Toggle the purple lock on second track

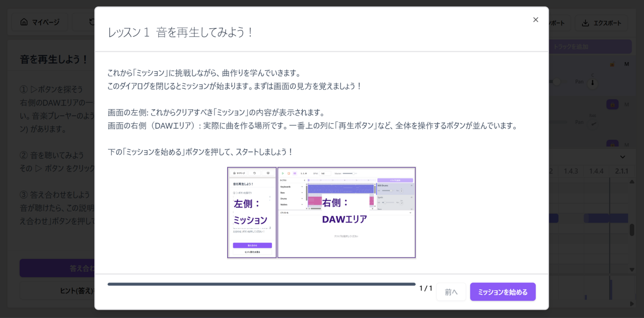[612, 105]
